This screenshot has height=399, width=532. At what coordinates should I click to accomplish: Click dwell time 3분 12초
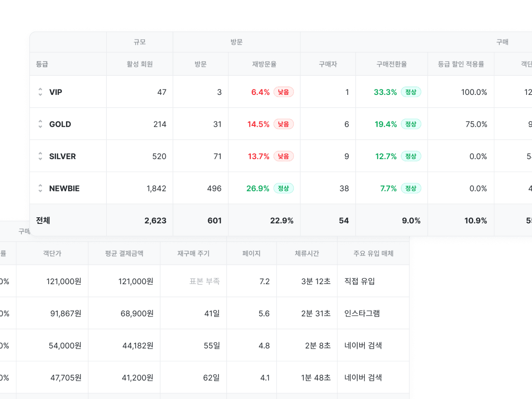tap(316, 281)
